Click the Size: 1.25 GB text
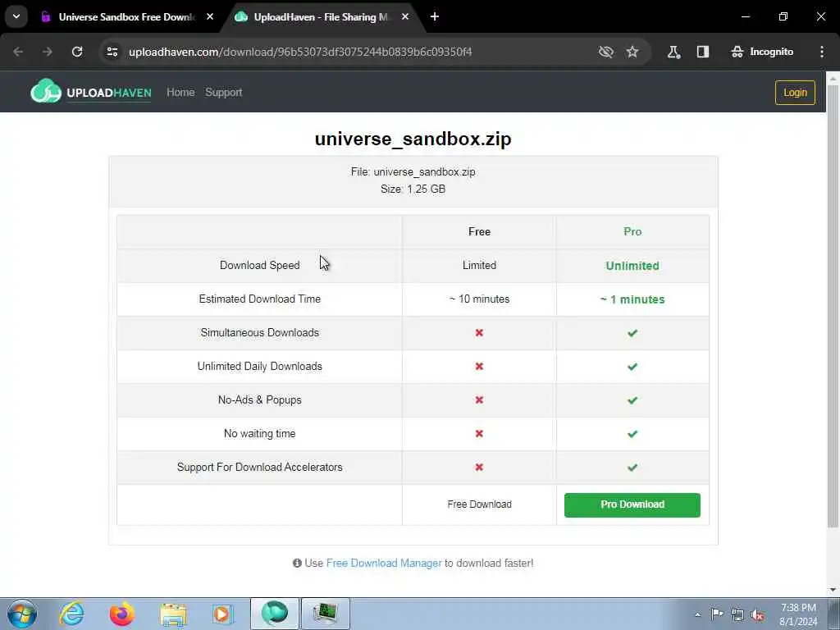 click(413, 189)
